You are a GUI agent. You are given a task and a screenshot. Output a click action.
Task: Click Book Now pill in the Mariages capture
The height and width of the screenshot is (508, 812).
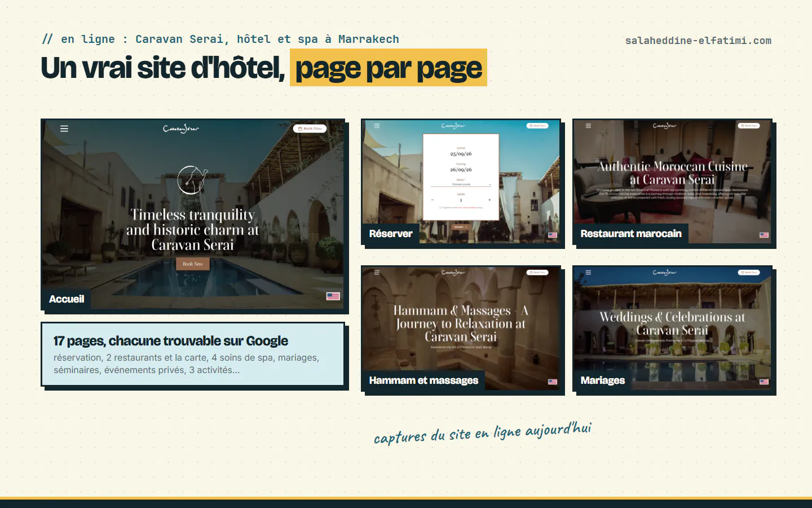(749, 273)
